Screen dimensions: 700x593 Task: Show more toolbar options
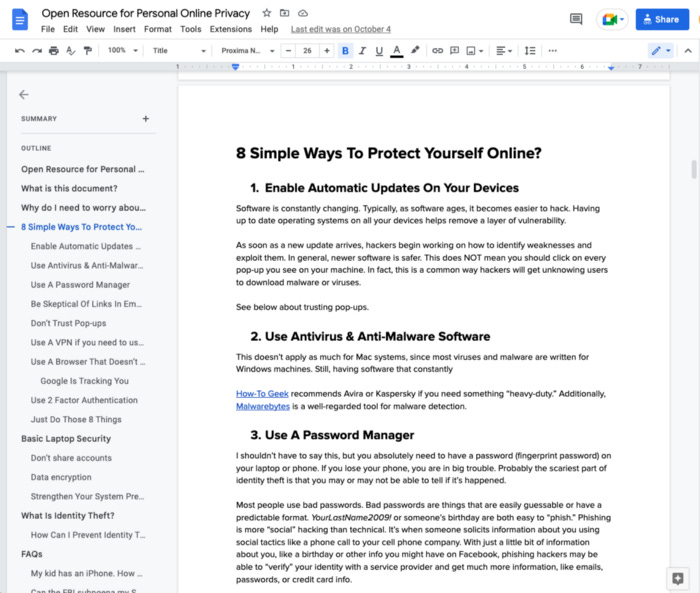pos(553,51)
